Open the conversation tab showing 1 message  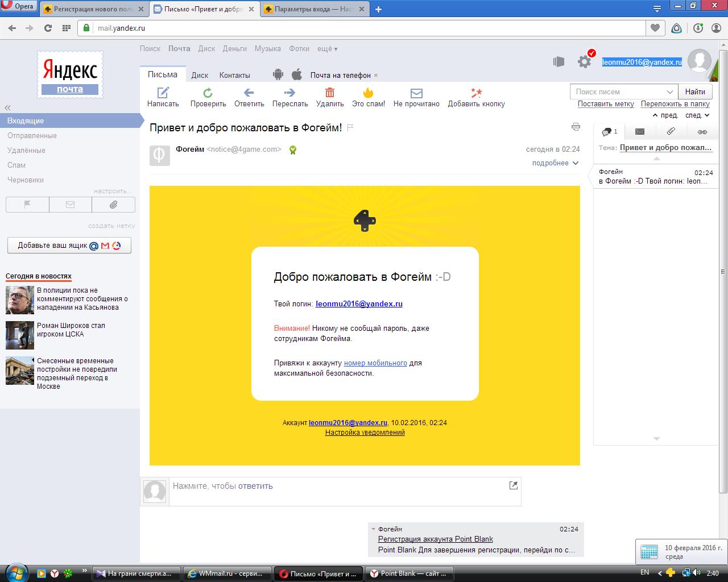[x=609, y=132]
